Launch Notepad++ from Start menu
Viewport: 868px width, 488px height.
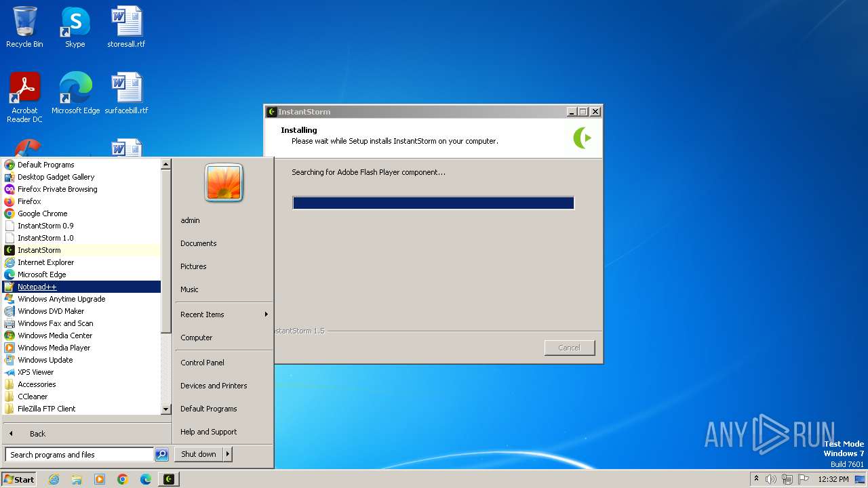(81, 287)
